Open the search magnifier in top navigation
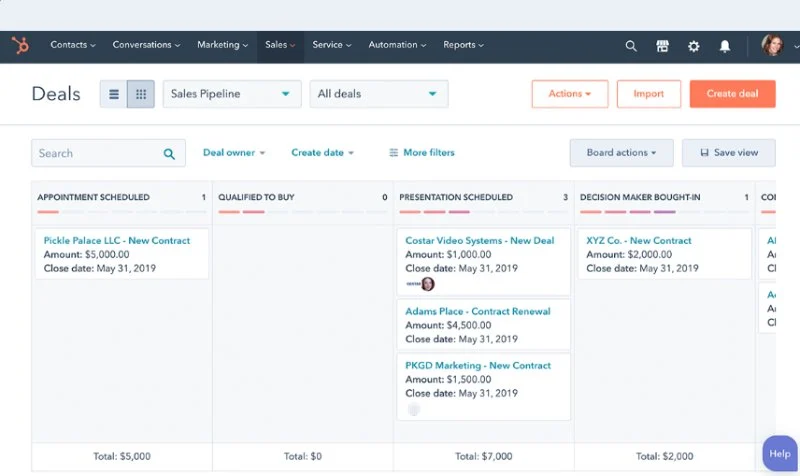 pyautogui.click(x=631, y=46)
